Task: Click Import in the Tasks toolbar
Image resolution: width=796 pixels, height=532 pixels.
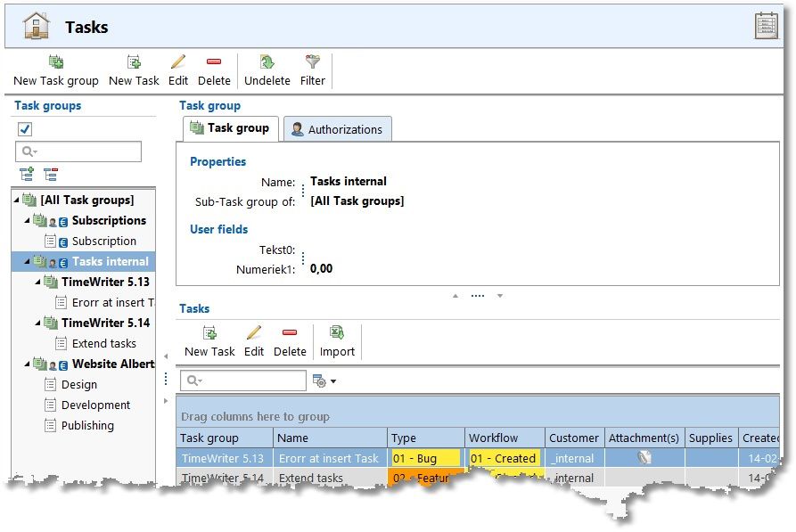Action: (337, 341)
